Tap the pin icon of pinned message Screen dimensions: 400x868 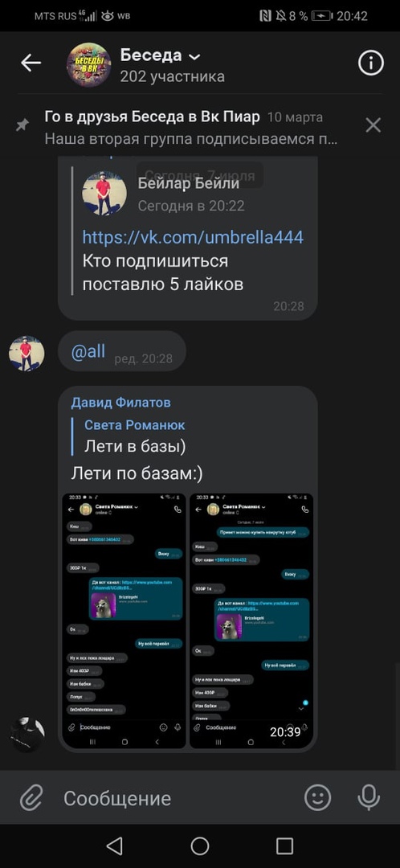click(x=22, y=125)
